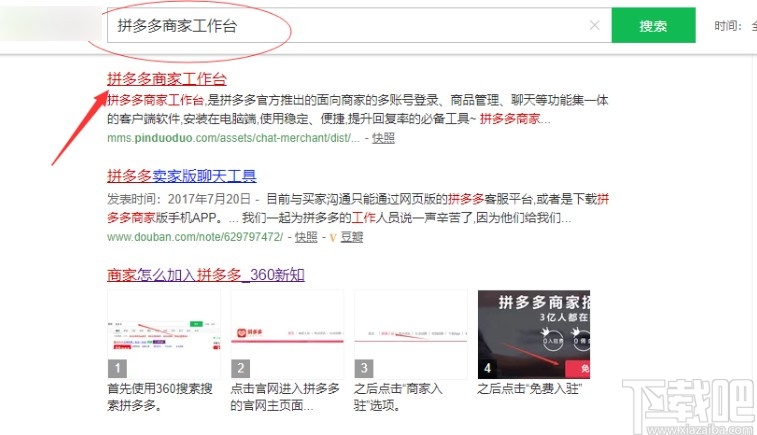
Task: Open the 拼多多商家工作台 result title link
Action: tap(167, 78)
